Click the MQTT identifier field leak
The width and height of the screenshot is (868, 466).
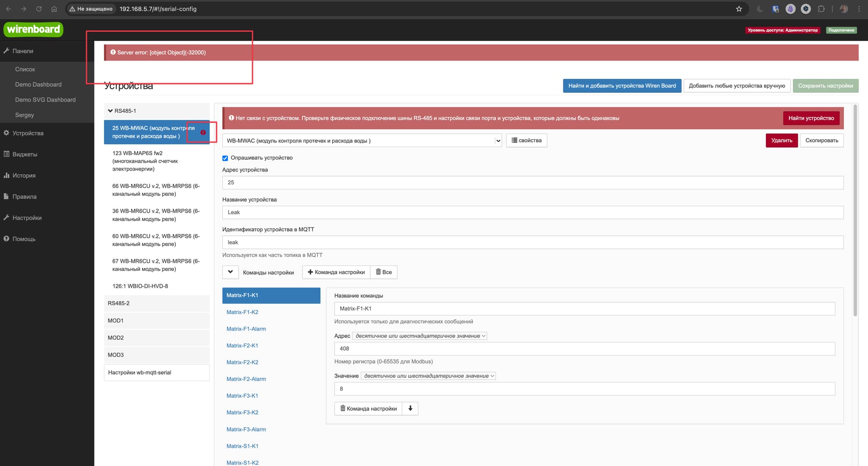pos(533,242)
